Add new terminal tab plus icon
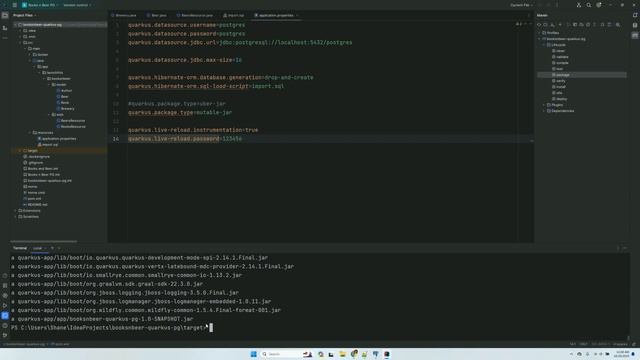 click(x=52, y=248)
